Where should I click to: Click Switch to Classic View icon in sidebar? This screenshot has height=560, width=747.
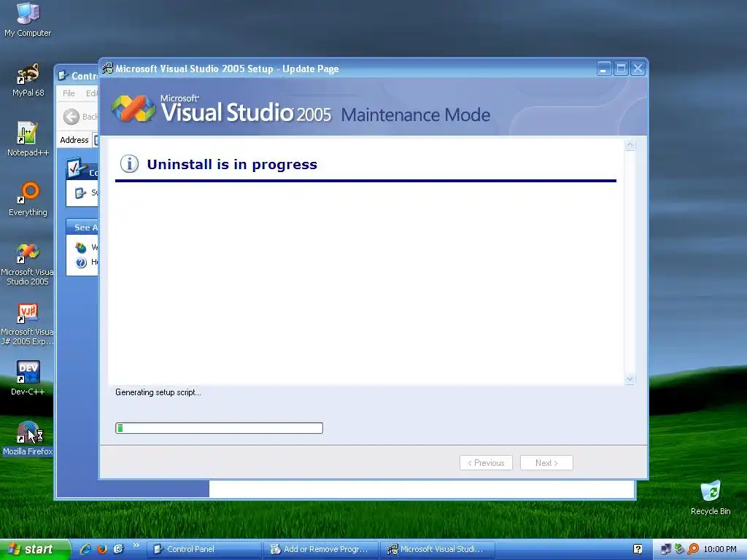click(80, 192)
